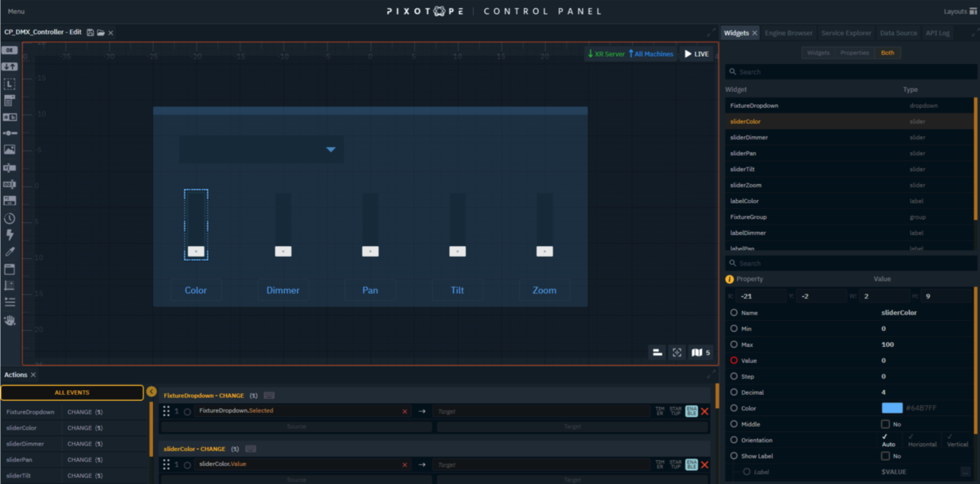Click the fit-to-view icon on canvas
The width and height of the screenshot is (980, 484).
click(x=677, y=353)
